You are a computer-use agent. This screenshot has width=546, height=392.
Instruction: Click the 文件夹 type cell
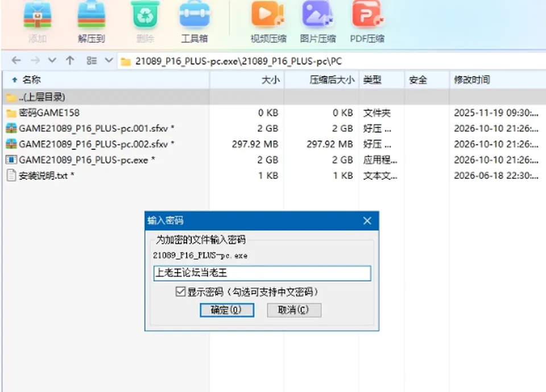[377, 112]
